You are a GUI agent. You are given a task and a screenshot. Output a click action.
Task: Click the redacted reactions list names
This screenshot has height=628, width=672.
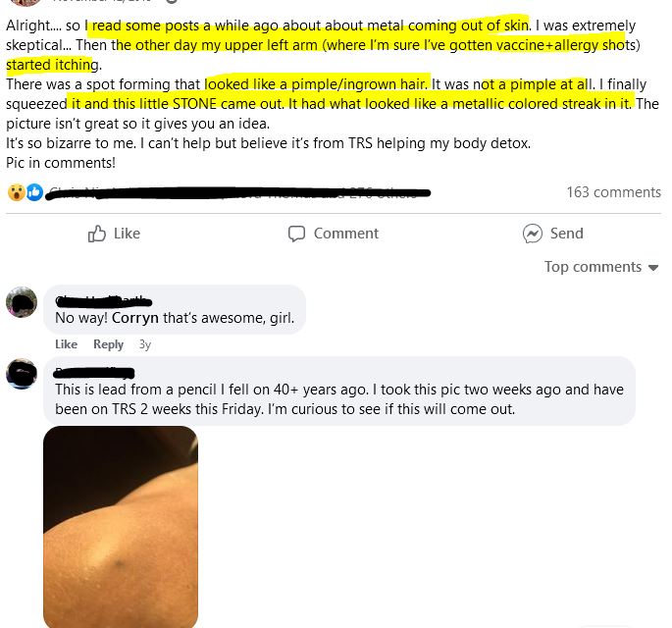tap(237, 193)
